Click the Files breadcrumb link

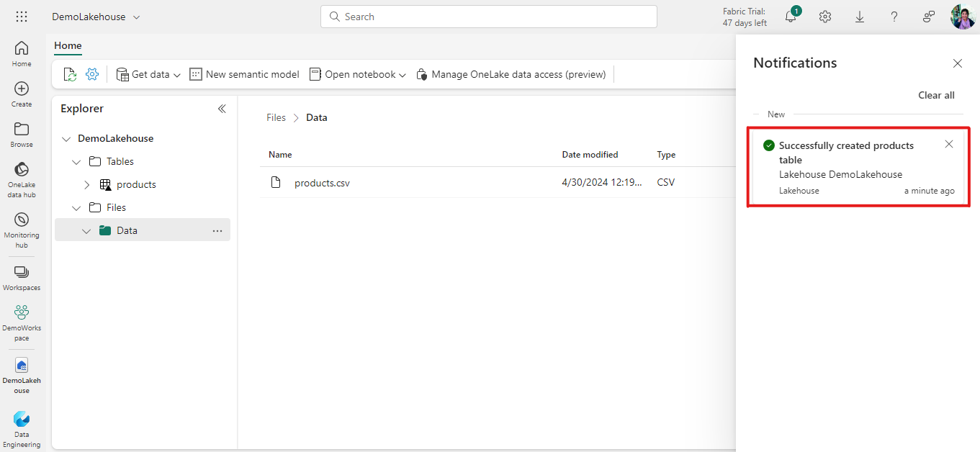click(x=276, y=117)
